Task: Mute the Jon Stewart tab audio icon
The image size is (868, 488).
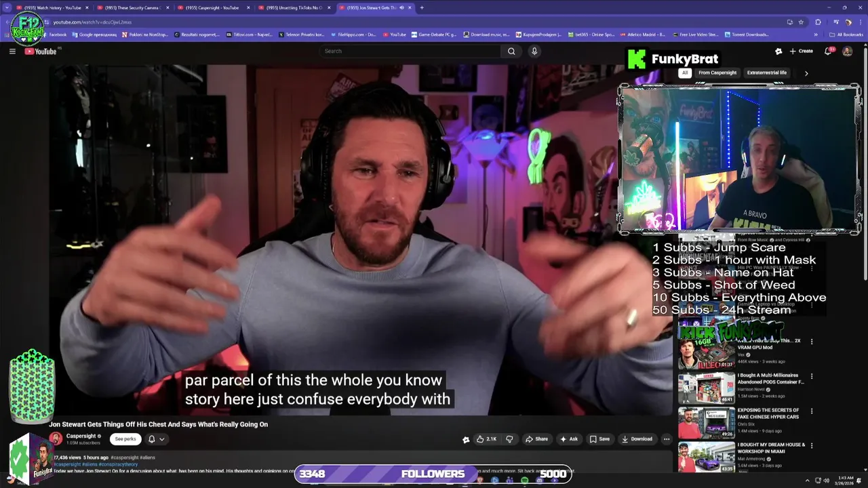Action: tap(402, 7)
